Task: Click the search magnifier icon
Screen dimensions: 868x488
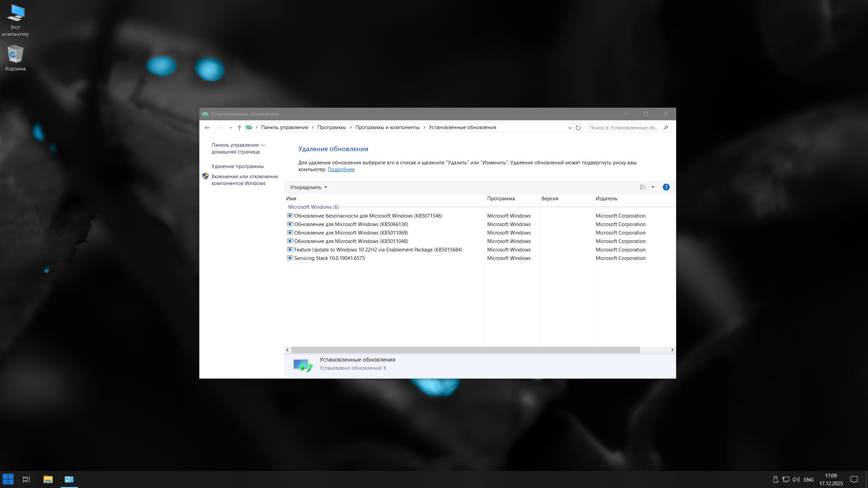Action: (x=666, y=127)
